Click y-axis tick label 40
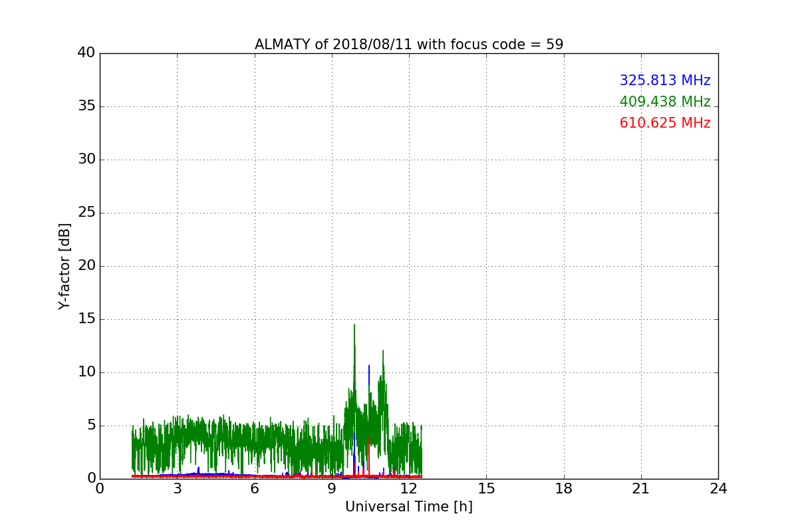The height and width of the screenshot is (532, 798). [x=86, y=53]
